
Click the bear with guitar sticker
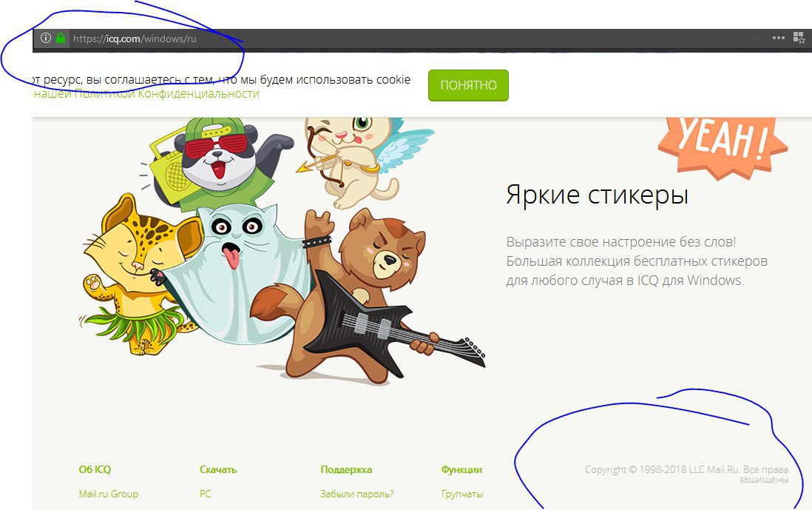(368, 298)
